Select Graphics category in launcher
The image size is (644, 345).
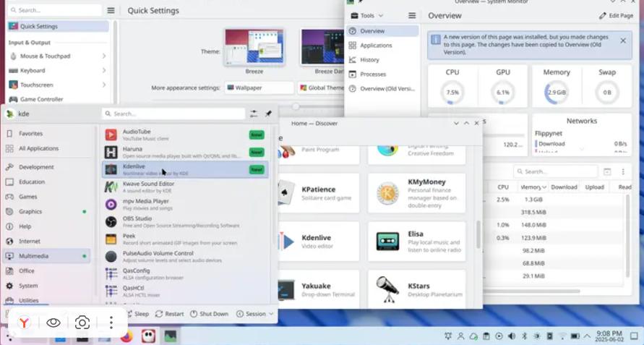coord(47,211)
